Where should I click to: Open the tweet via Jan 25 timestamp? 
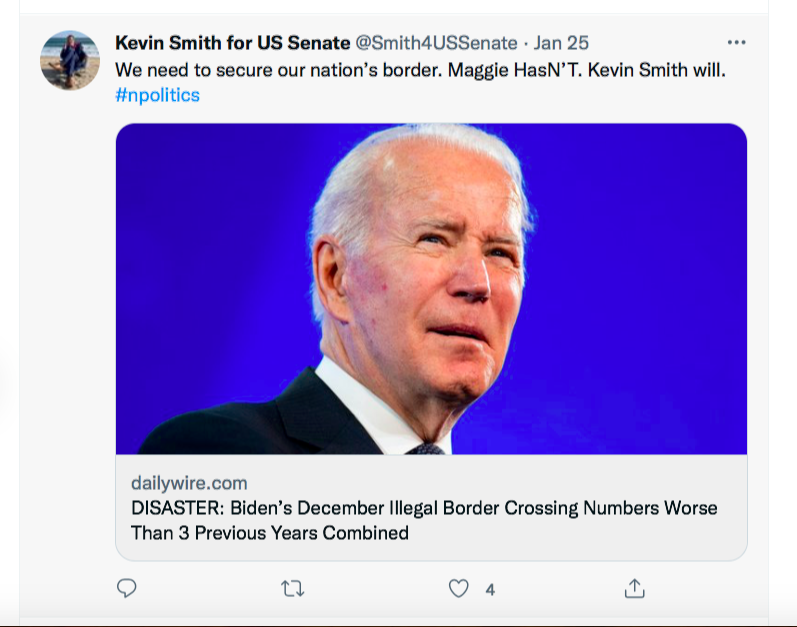(561, 43)
